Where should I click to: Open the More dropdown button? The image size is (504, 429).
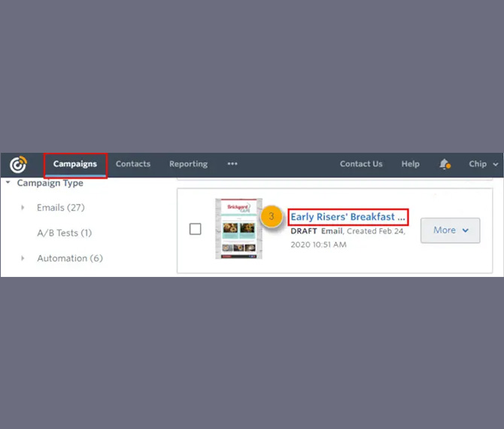pyautogui.click(x=451, y=230)
